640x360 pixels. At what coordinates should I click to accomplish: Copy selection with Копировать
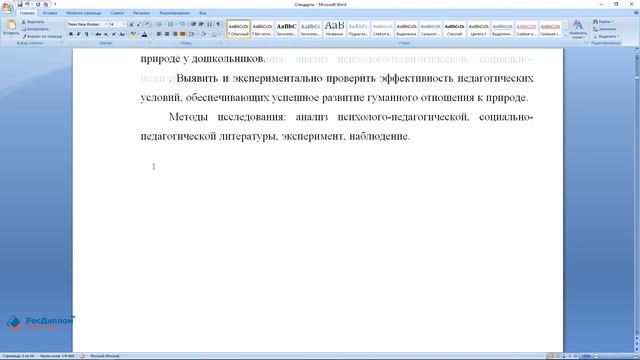(36, 29)
